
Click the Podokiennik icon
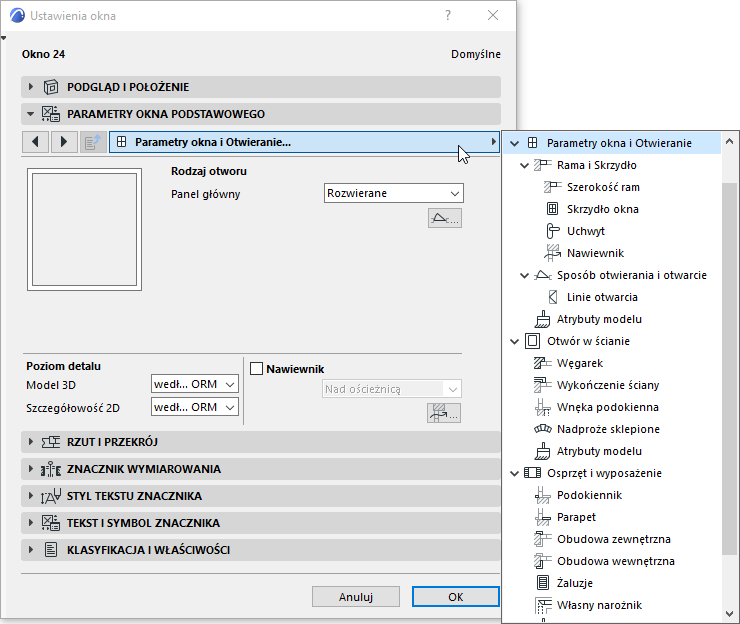[542, 495]
